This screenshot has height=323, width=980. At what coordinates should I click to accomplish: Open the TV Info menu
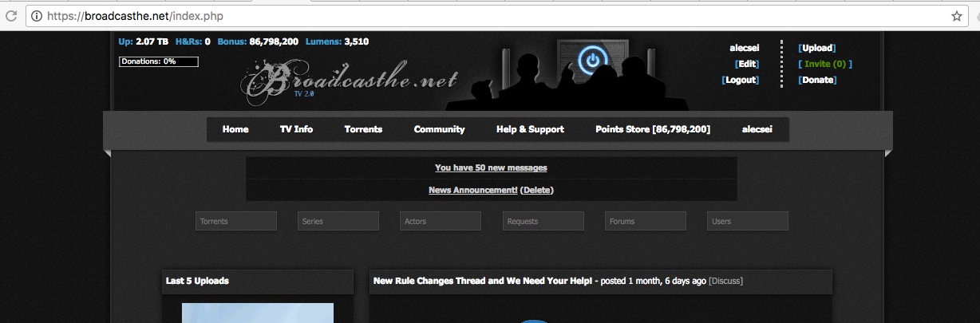click(296, 129)
